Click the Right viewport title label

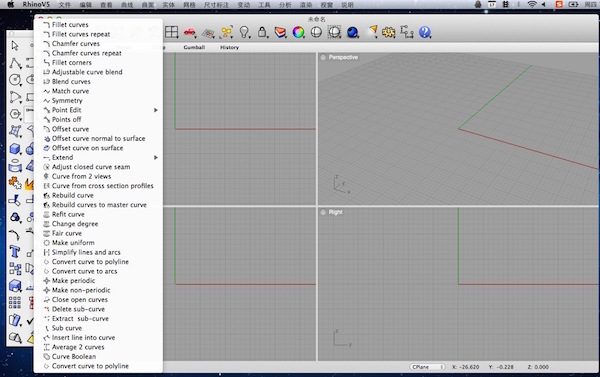pos(335,212)
